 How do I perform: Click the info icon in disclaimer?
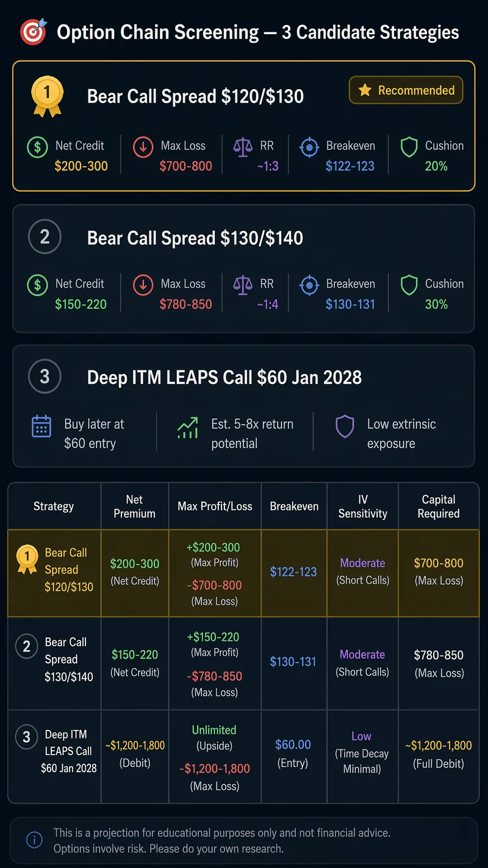tap(34, 841)
